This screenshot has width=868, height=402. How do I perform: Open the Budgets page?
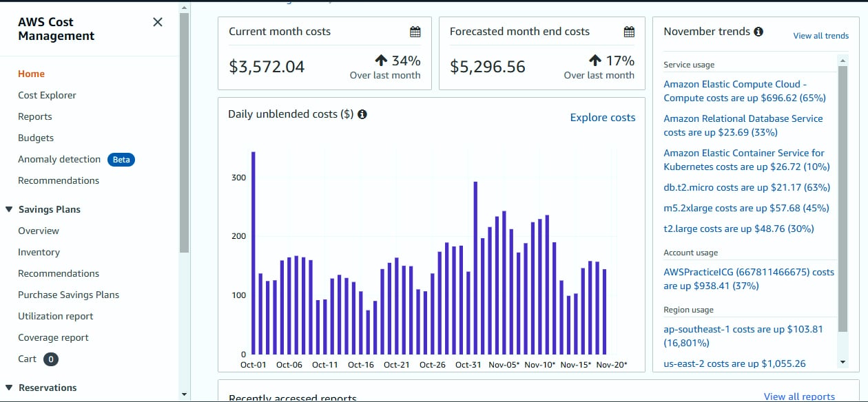[36, 138]
